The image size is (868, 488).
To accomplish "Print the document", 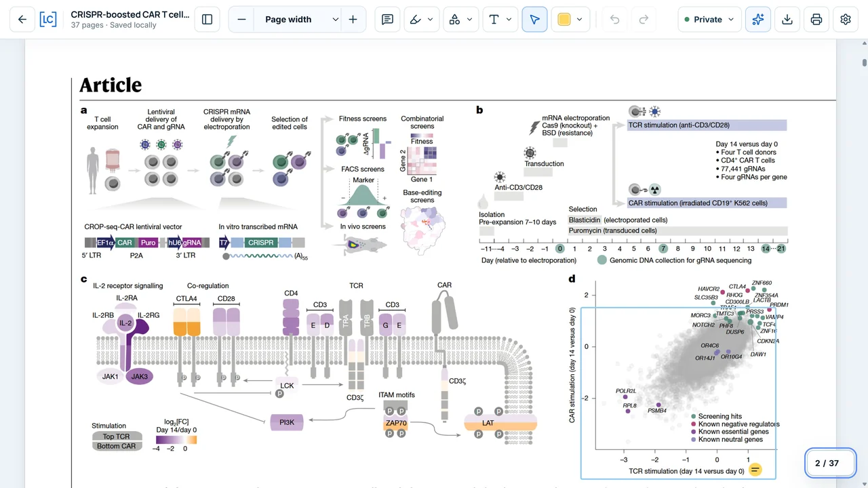I will (816, 20).
